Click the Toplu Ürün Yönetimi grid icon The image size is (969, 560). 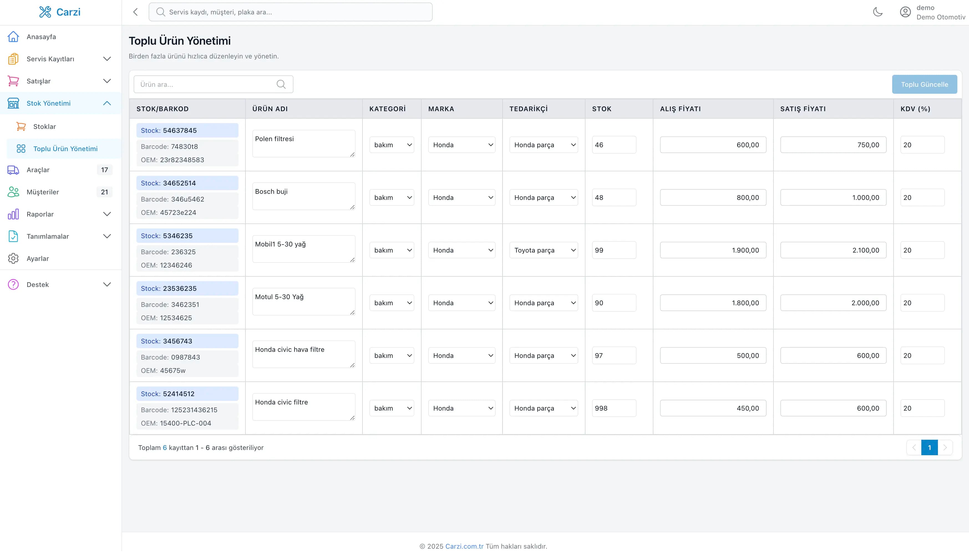[21, 149]
